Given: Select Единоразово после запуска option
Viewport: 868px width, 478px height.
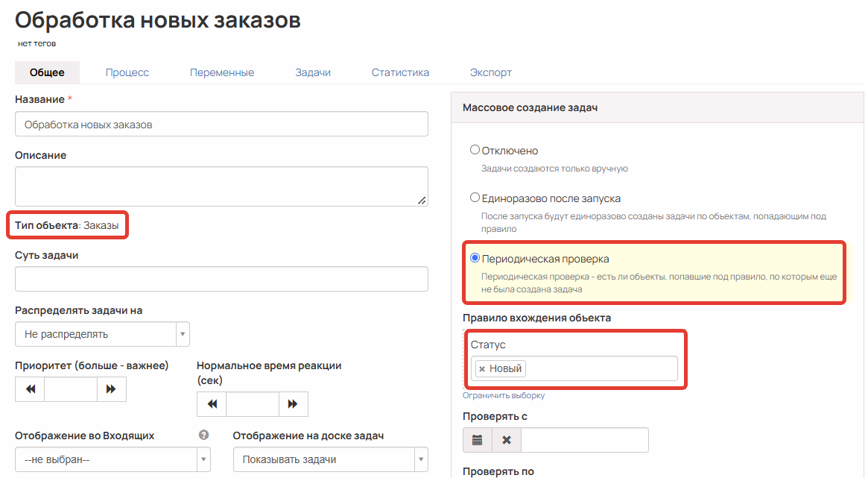Looking at the screenshot, I should coord(475,198).
